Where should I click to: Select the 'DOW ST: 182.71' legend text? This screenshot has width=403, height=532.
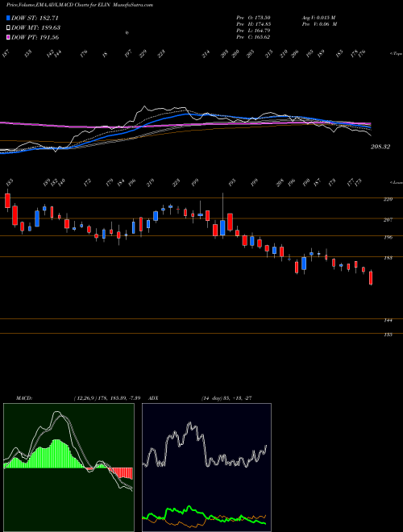point(35,18)
